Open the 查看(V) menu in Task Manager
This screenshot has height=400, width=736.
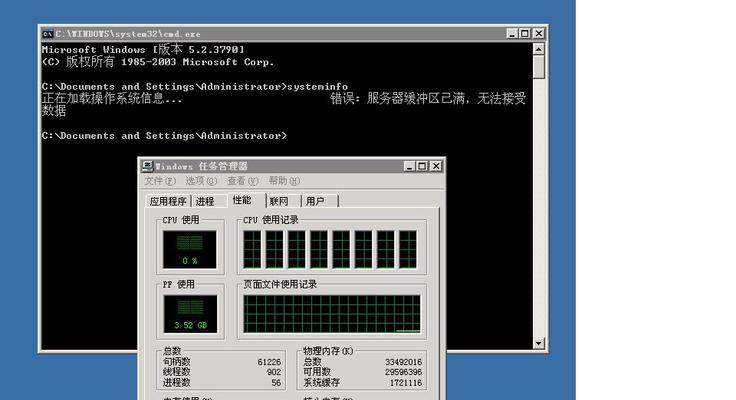click(243, 181)
